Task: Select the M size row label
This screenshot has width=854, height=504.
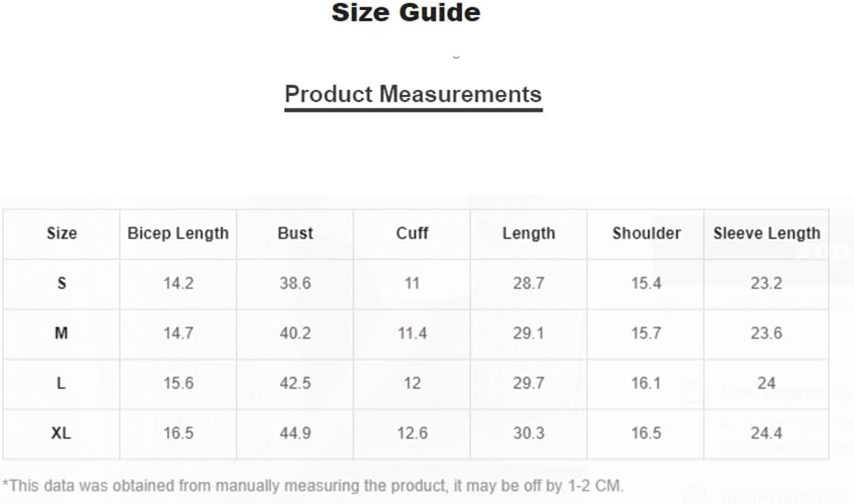Action: click(62, 333)
